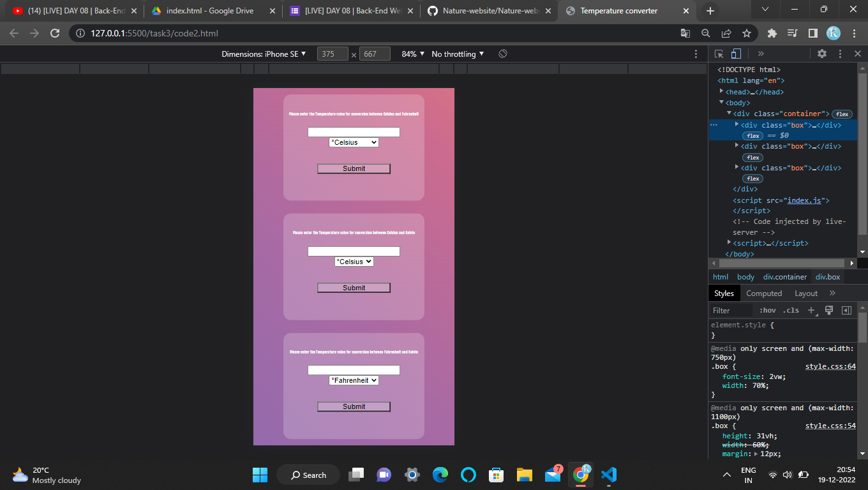Collapse the div class container node
The width and height of the screenshot is (868, 490).
[729, 113]
